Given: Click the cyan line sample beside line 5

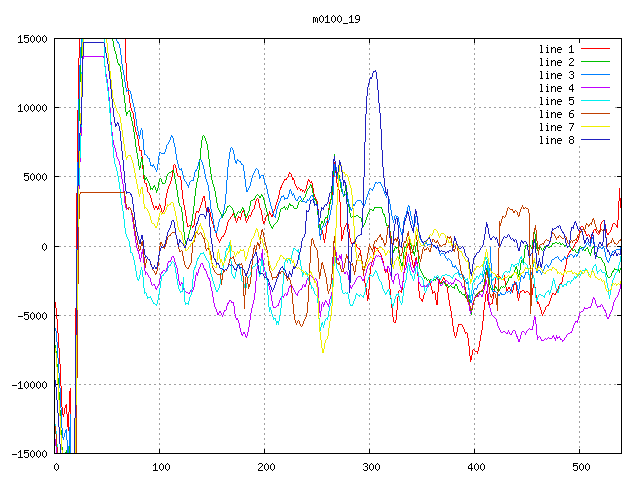Looking at the screenshot, I should tap(596, 101).
